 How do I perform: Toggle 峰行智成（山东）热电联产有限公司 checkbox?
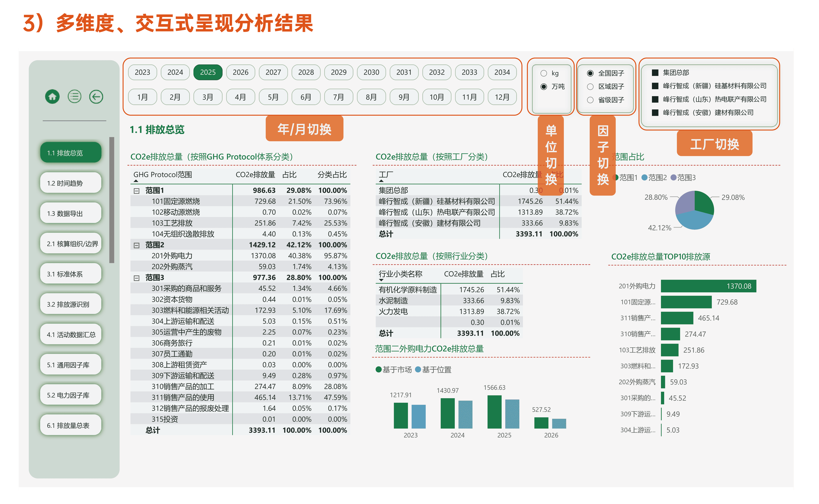tap(655, 99)
